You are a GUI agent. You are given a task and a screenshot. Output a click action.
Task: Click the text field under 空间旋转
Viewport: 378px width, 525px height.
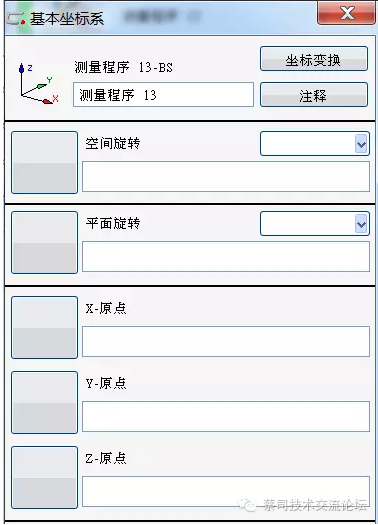(x=226, y=176)
